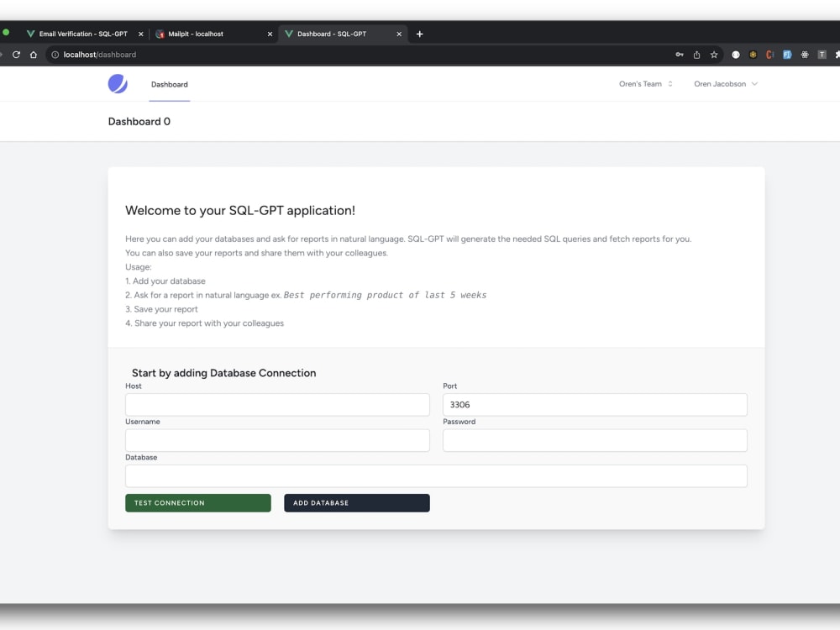
Task: Click the Test Connection button
Action: (x=197, y=502)
